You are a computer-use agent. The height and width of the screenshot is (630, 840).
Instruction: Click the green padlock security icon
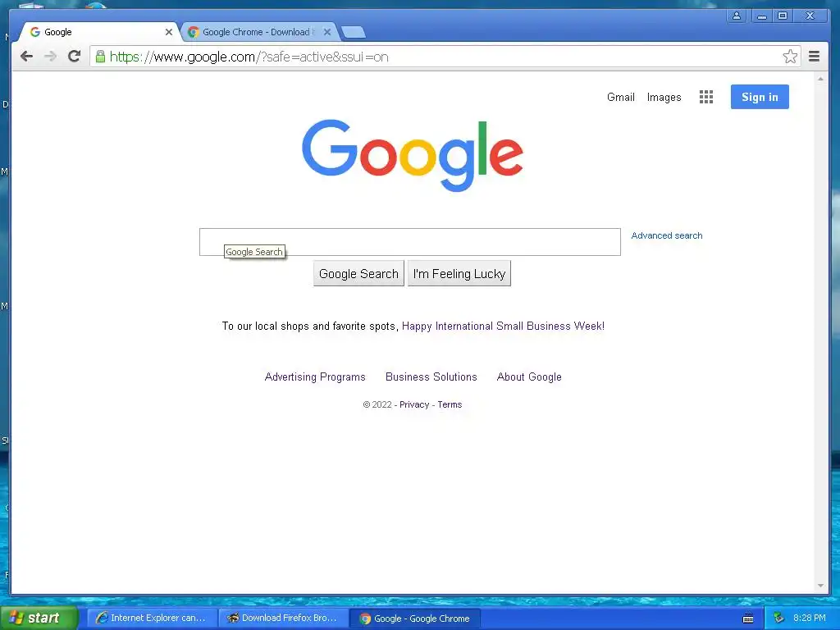click(100, 57)
